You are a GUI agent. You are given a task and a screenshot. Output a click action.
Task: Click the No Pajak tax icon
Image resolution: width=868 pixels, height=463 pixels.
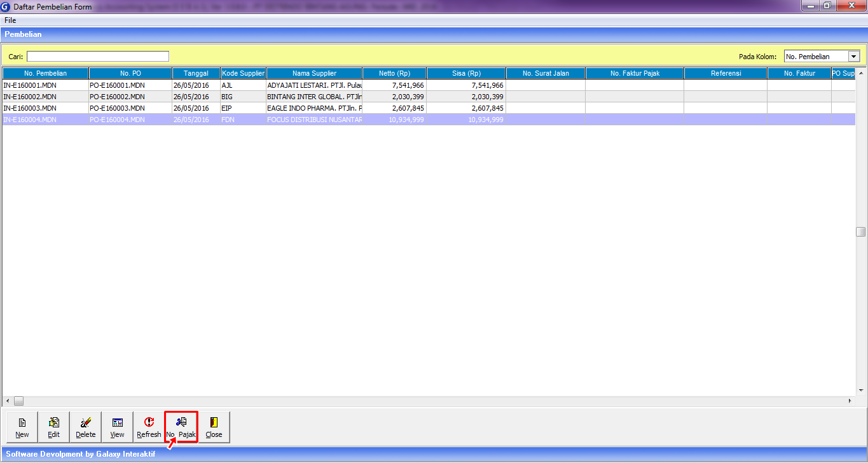181,423
